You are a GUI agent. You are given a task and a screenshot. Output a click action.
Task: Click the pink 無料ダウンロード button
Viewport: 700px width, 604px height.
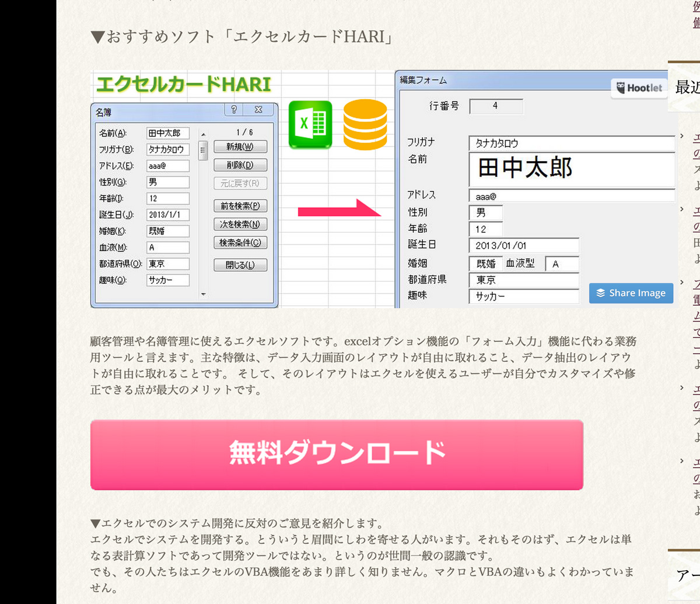tap(337, 455)
